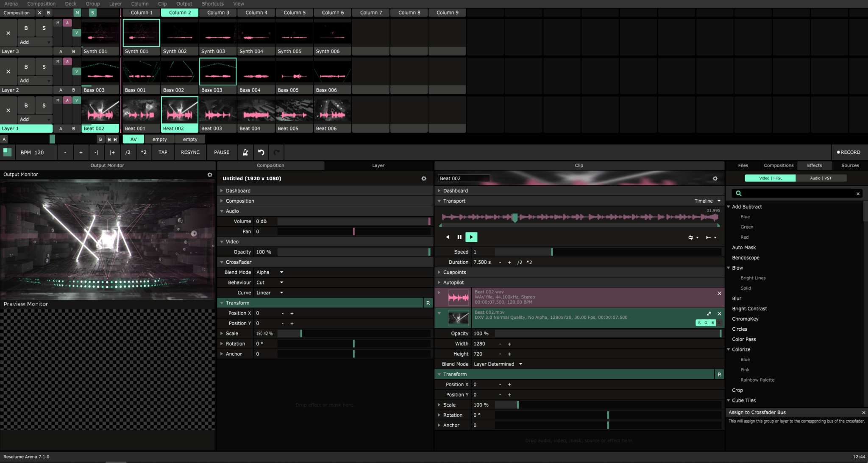
Task: Open the clip settings gear for Beat 002
Action: pos(715,179)
